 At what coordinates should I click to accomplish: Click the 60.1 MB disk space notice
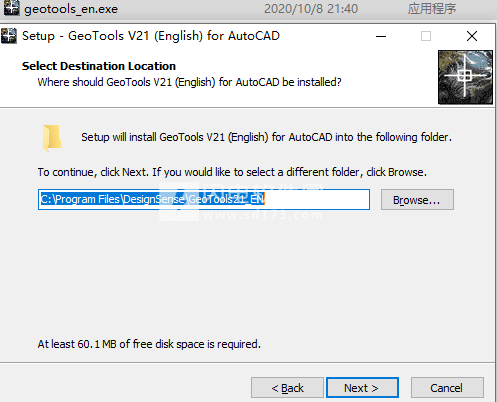click(x=149, y=344)
